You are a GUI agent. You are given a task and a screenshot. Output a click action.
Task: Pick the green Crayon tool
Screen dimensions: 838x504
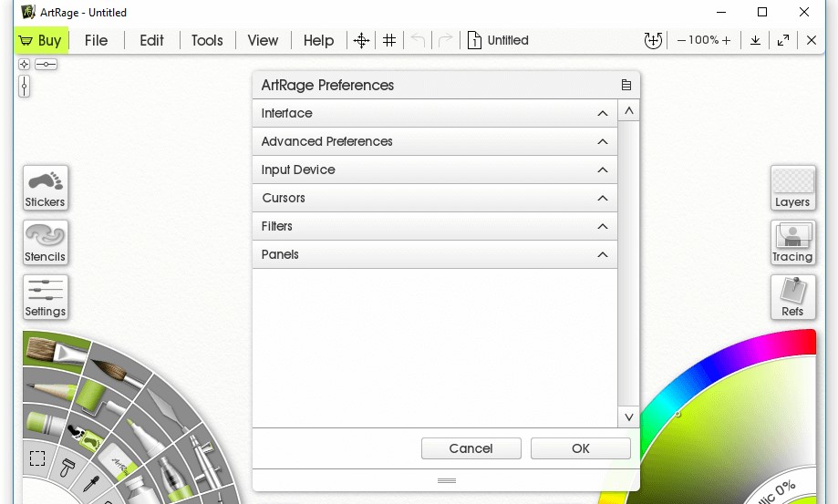(x=45, y=425)
